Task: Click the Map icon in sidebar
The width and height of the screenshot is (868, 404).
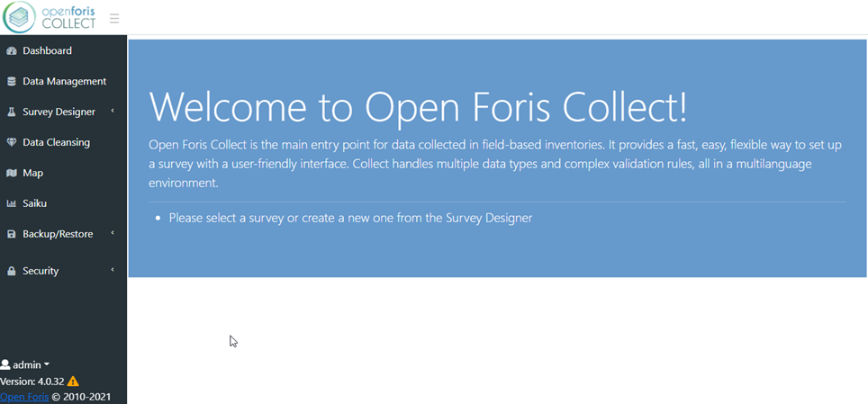Action: point(11,174)
